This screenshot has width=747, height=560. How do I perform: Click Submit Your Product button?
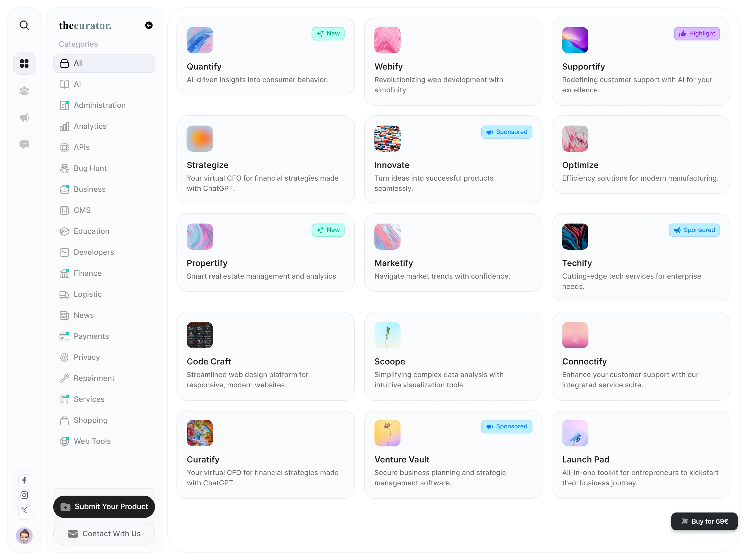(x=104, y=507)
